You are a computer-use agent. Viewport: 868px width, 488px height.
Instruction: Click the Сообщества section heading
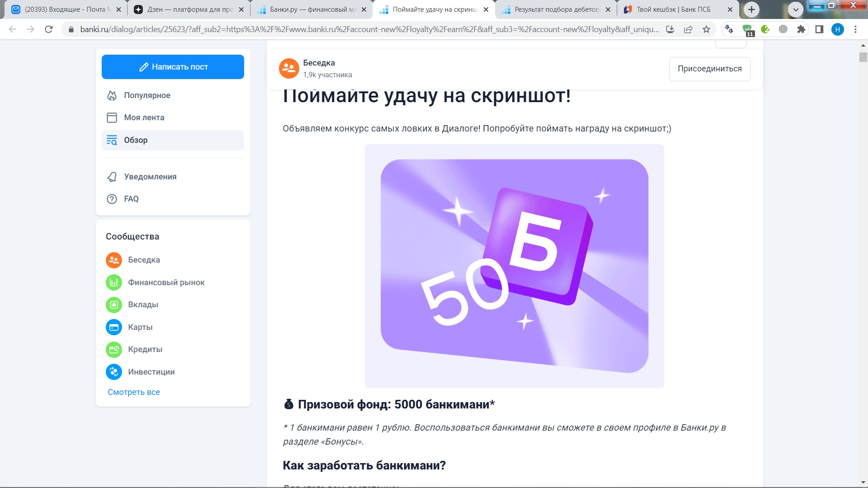[x=132, y=236]
